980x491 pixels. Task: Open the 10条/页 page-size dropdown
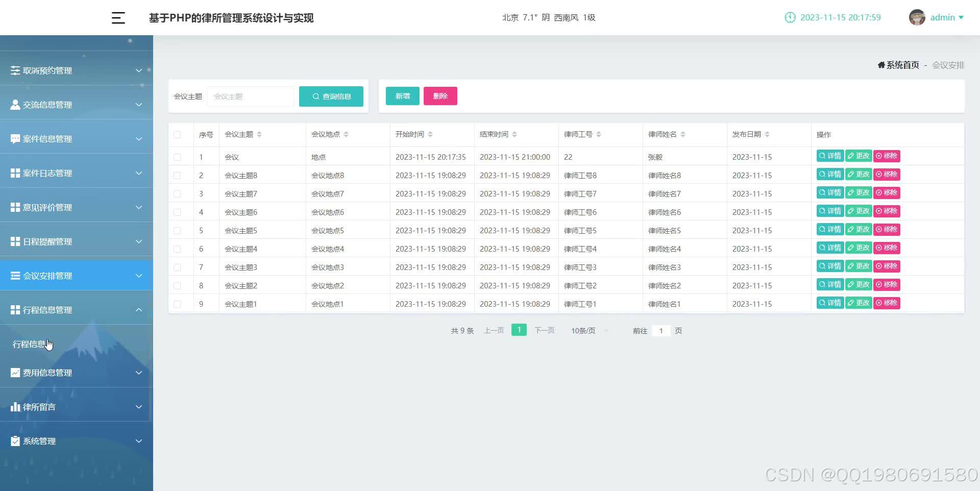[588, 330]
